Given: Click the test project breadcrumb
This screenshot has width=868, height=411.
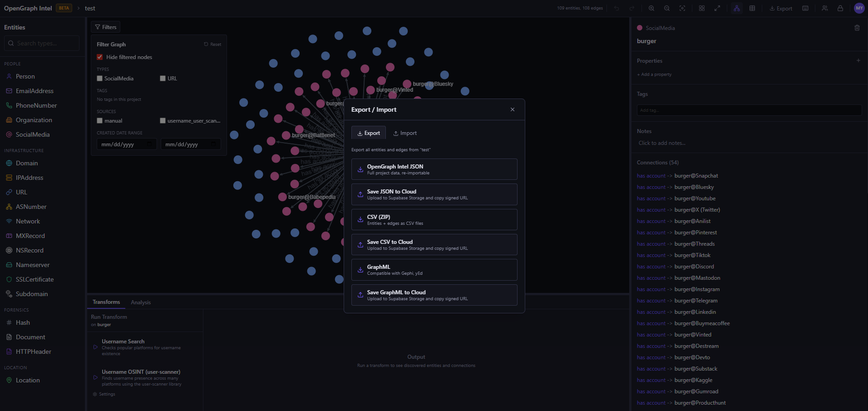Looking at the screenshot, I should [x=90, y=8].
